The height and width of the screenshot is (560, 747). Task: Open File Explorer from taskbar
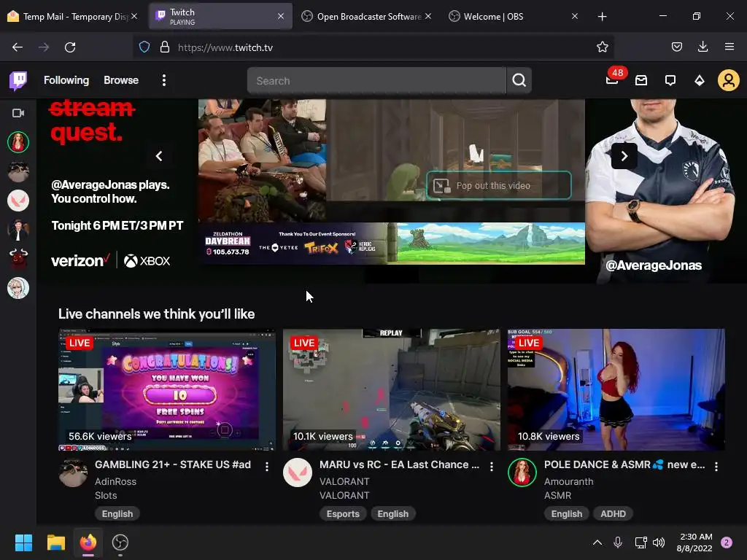point(55,542)
